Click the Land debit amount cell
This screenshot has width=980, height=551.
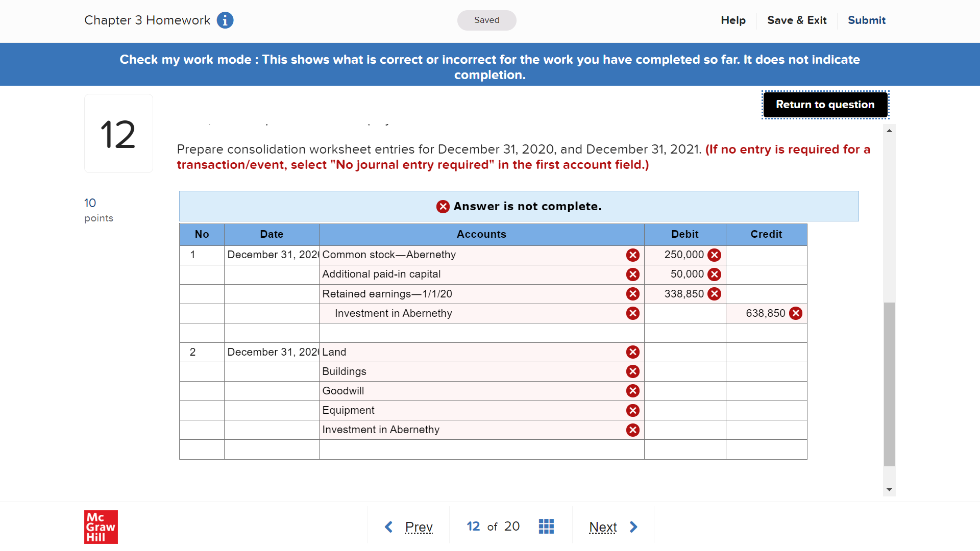(684, 352)
